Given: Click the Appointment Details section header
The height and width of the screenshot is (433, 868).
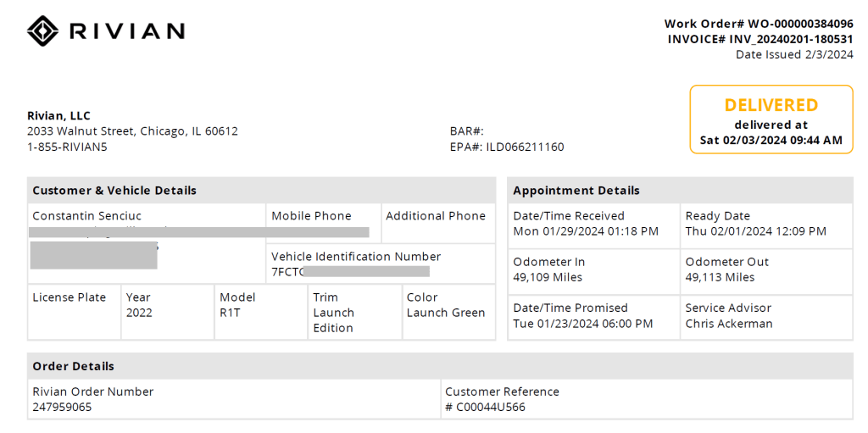Looking at the screenshot, I should point(576,191).
